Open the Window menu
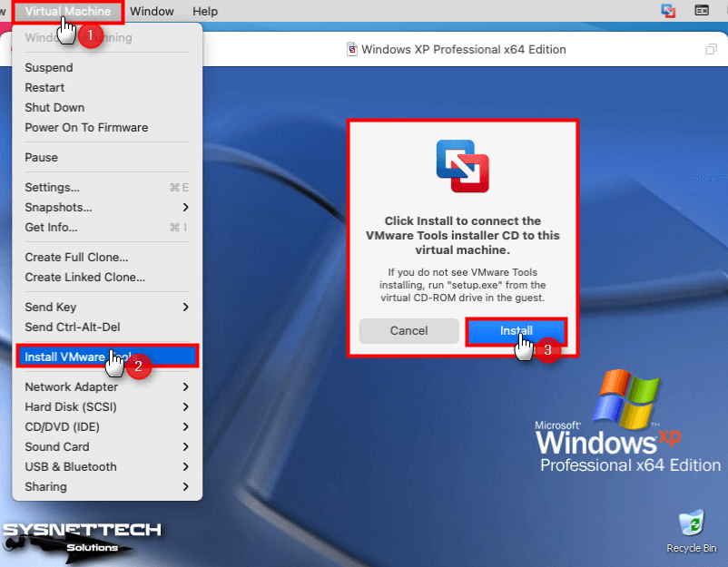Screen dimensions: 728x567 (x=152, y=11)
